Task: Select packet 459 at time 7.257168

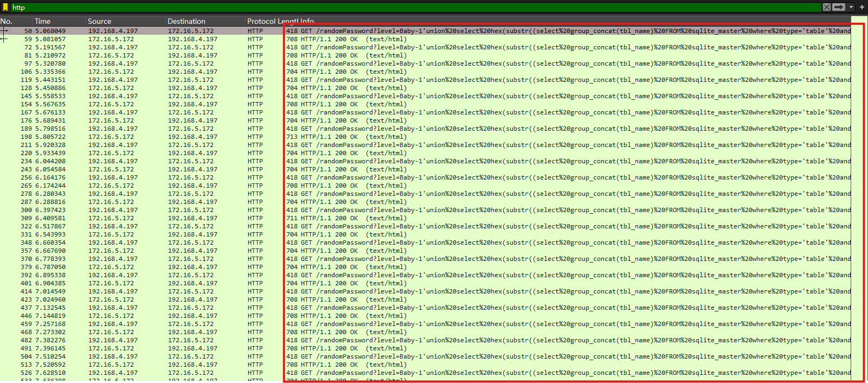Action: [x=426, y=324]
